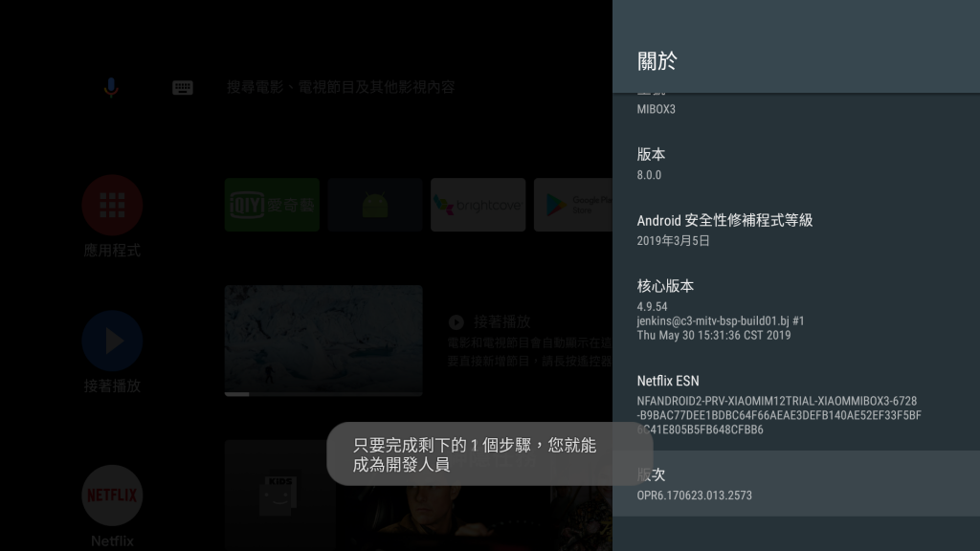
Task: Open the Netflix Kids thumbnail
Action: pyautogui.click(x=279, y=496)
